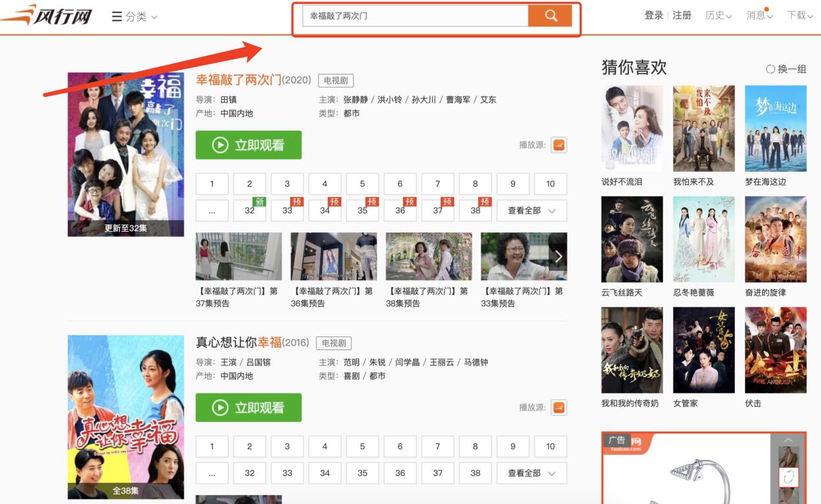Click 立即观看 for 真心想让你幸福
Viewport: 821px width, 504px height.
248,408
